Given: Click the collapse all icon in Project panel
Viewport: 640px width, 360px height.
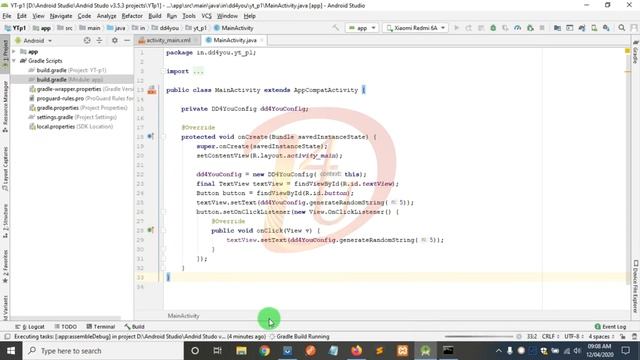Looking at the screenshot, I should point(99,40).
